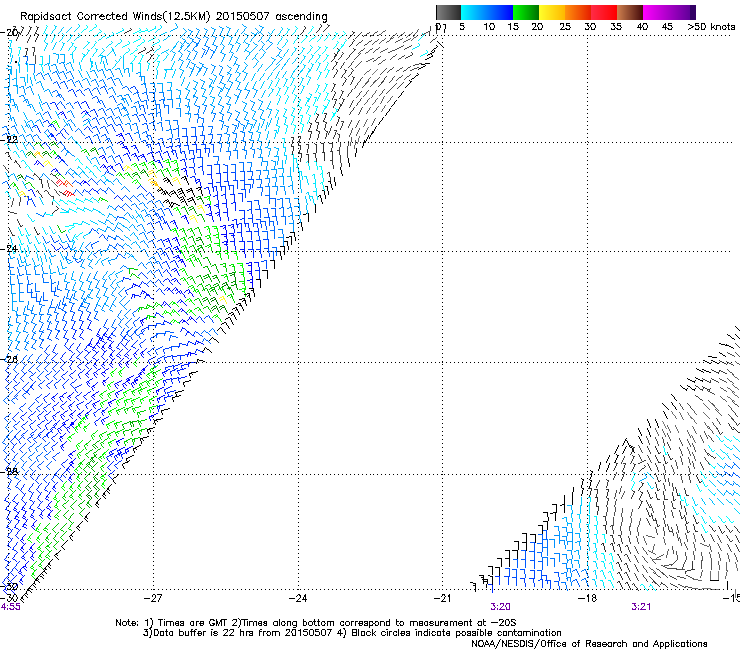
Task: Click the brown 35-40 knots legend swatch
Action: coord(630,12)
